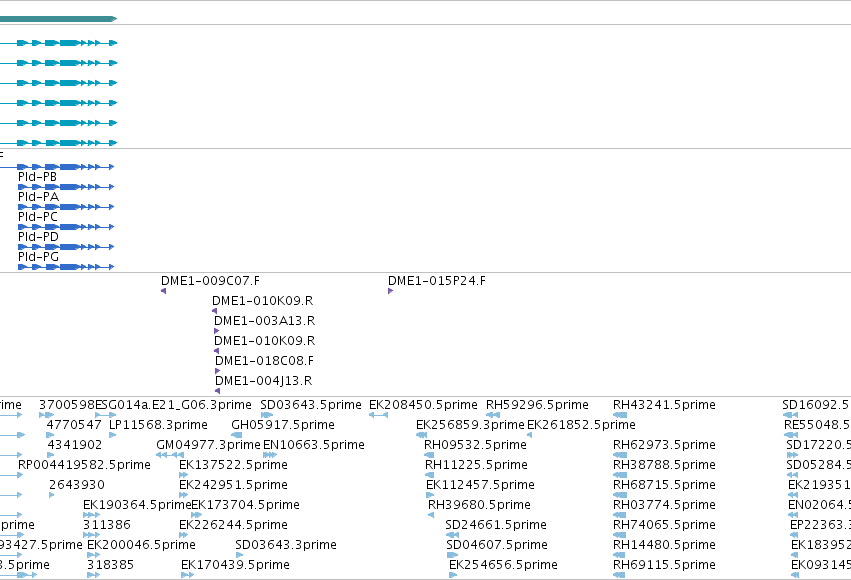Select EST RH03774.5prime
The image size is (851, 580).
pyautogui.click(x=664, y=505)
